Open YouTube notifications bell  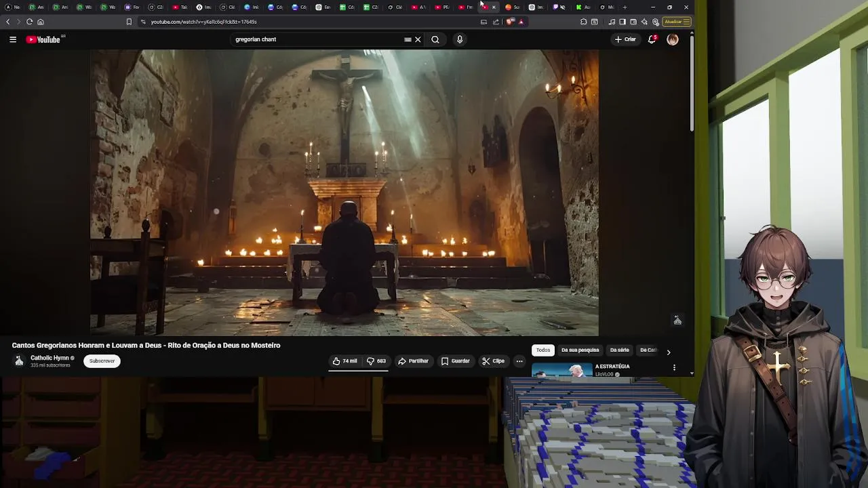click(x=652, y=39)
